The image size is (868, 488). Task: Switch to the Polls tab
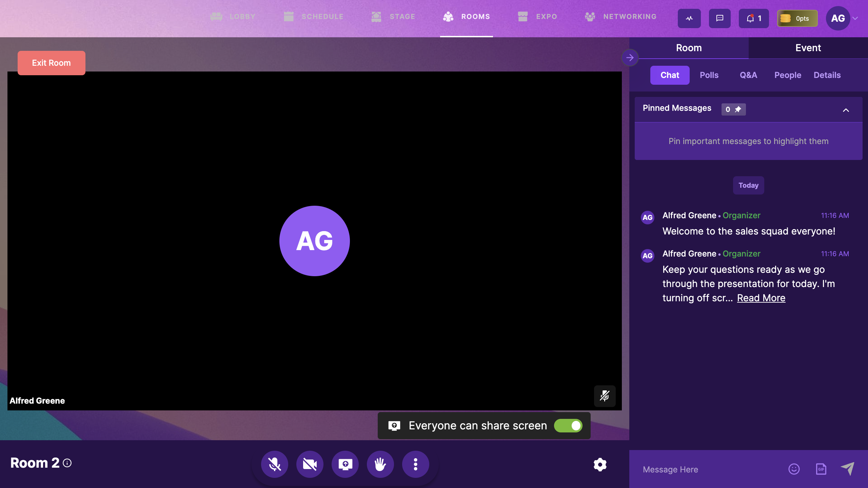(709, 75)
